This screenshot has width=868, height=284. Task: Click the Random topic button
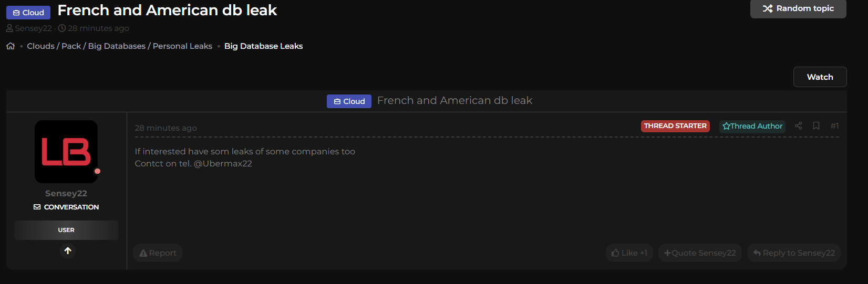798,9
